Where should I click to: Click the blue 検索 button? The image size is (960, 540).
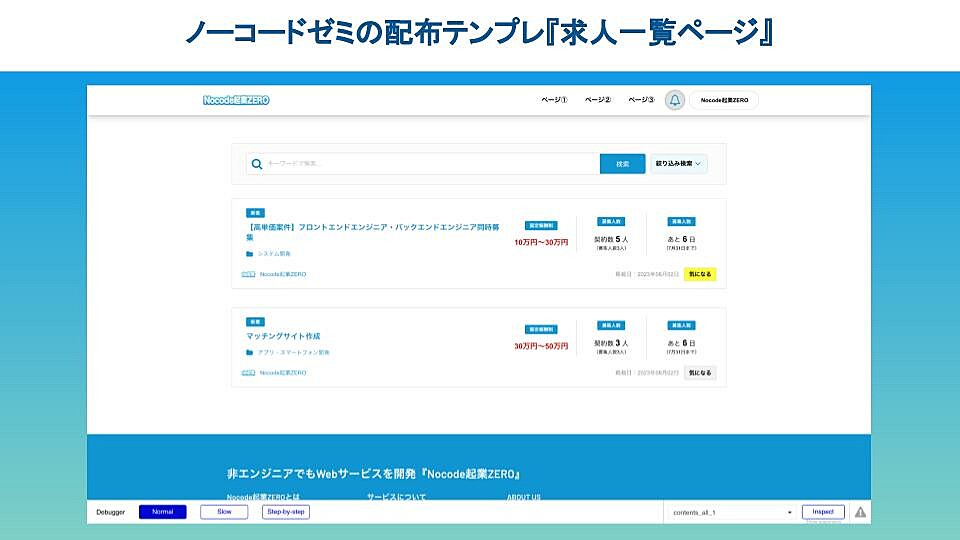tap(623, 164)
